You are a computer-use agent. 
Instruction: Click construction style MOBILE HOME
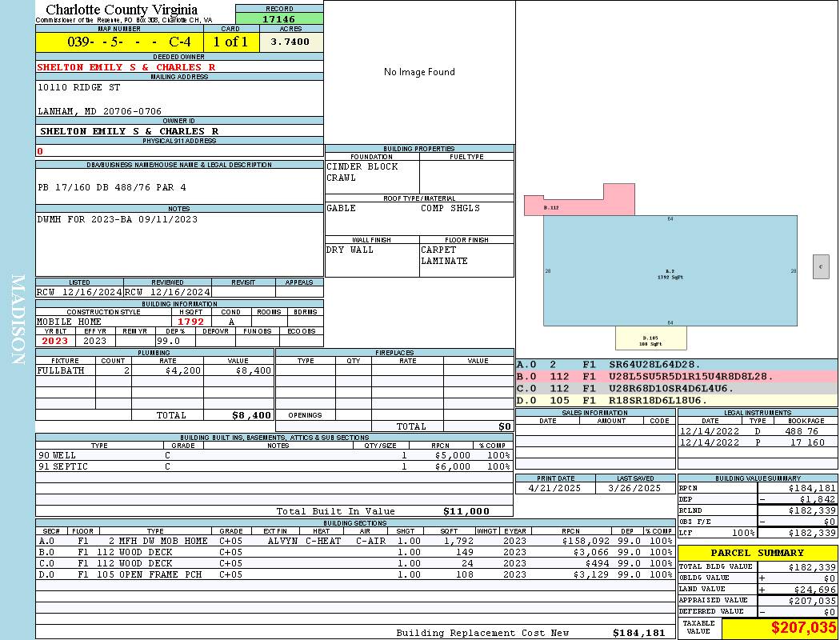69,322
